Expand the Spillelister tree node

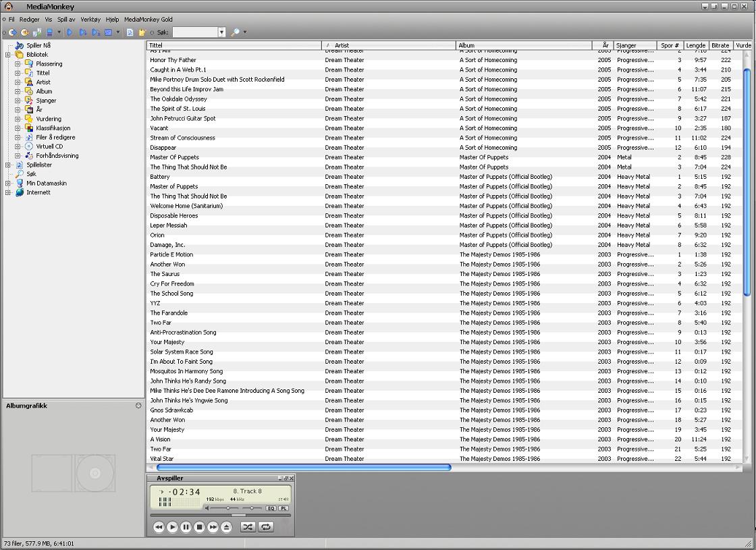click(7, 165)
